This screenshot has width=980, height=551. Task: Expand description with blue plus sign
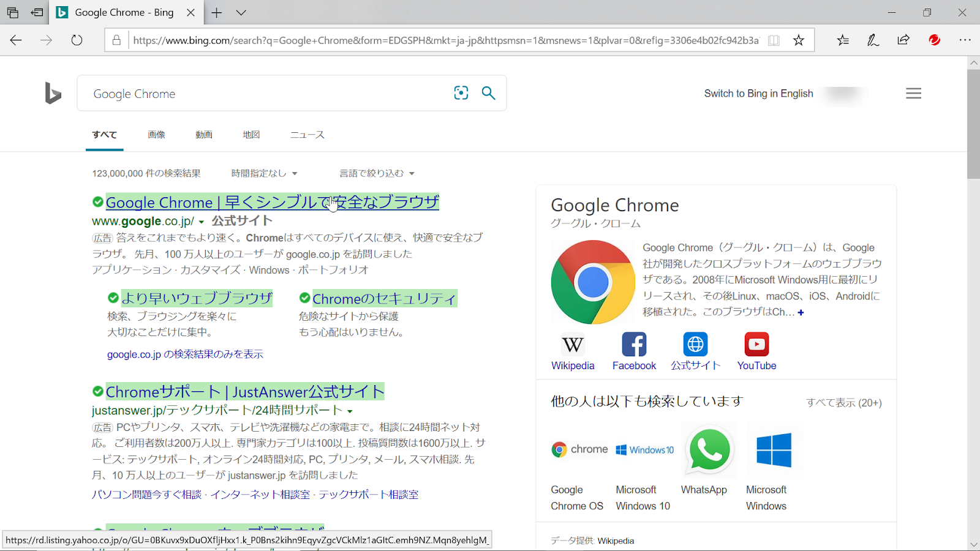[x=801, y=312]
